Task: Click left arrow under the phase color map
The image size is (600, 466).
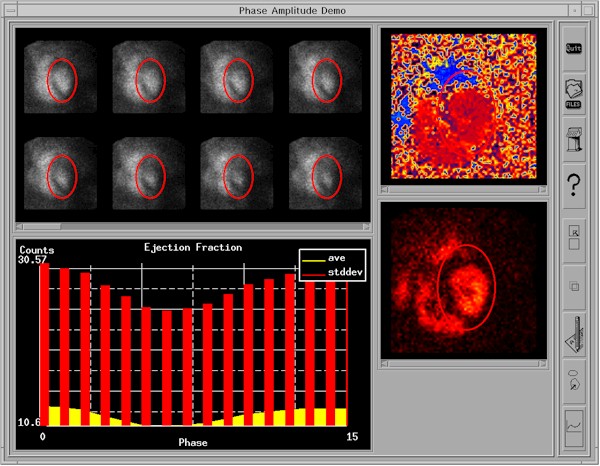Action: pos(385,190)
